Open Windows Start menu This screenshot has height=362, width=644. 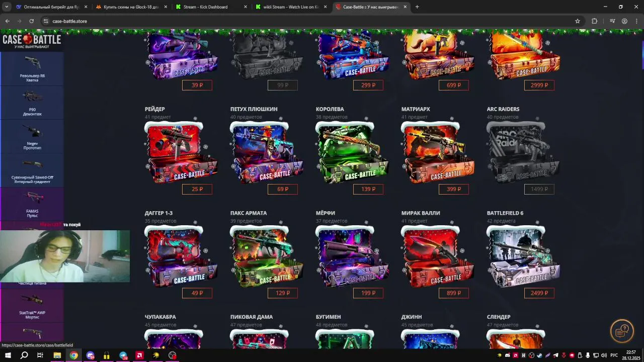[x=8, y=355]
